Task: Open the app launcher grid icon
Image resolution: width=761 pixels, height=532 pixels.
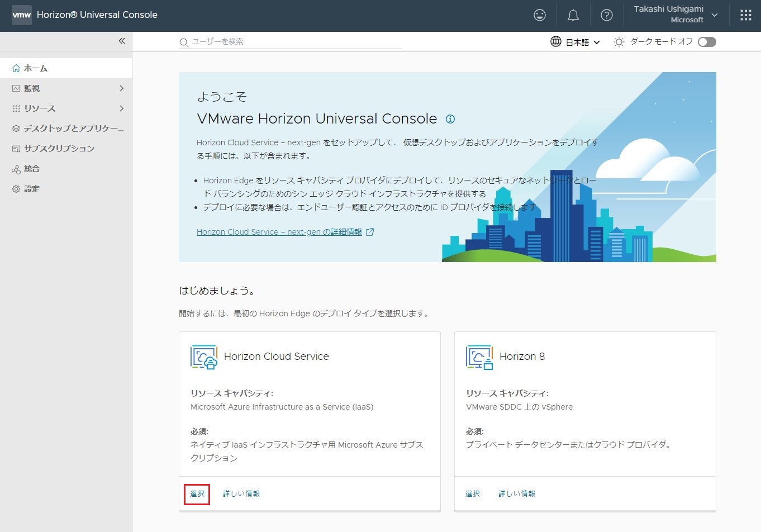Action: coord(745,15)
